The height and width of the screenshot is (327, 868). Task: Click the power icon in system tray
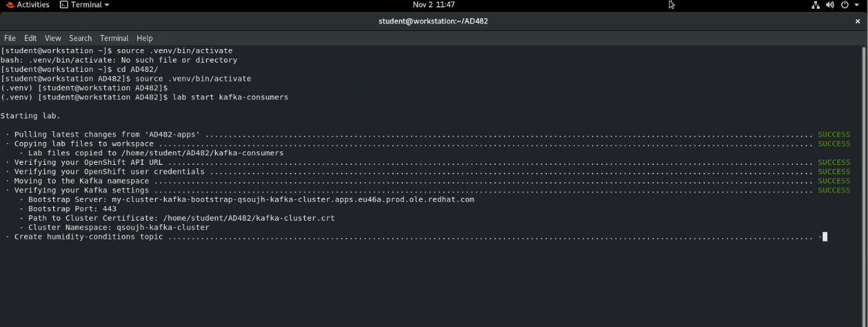(844, 5)
